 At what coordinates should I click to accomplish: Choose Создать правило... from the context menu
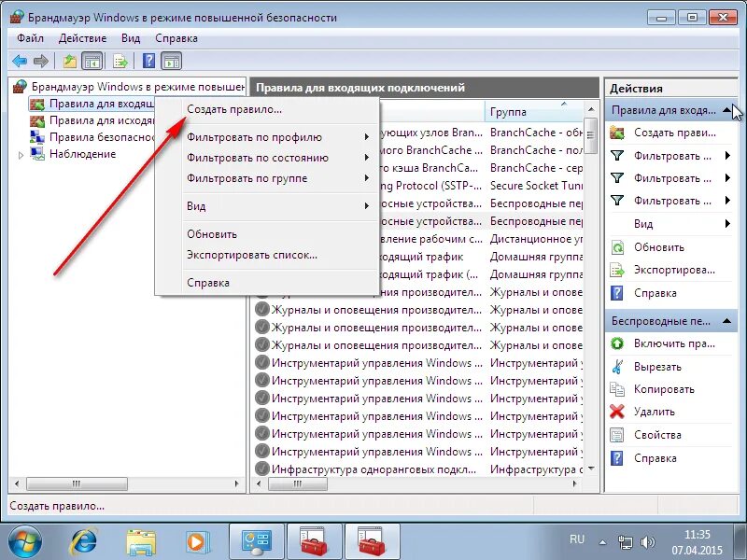point(267,109)
